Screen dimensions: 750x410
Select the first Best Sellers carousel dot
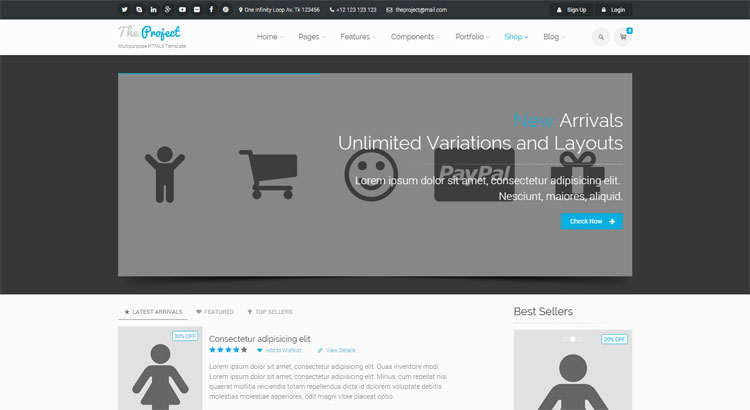565,339
